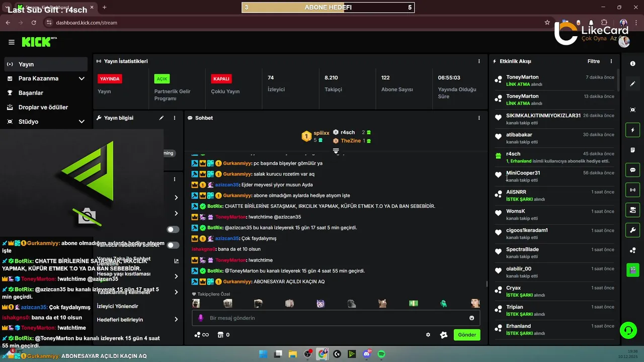Expand the Para Kazanma sidebar section
The height and width of the screenshot is (362, 644).
coord(82,78)
